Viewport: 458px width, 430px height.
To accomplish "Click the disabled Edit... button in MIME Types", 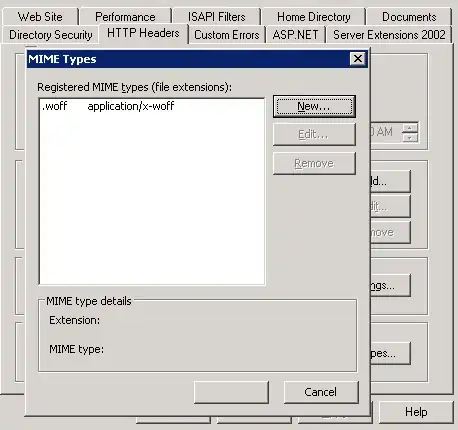I will [x=314, y=134].
